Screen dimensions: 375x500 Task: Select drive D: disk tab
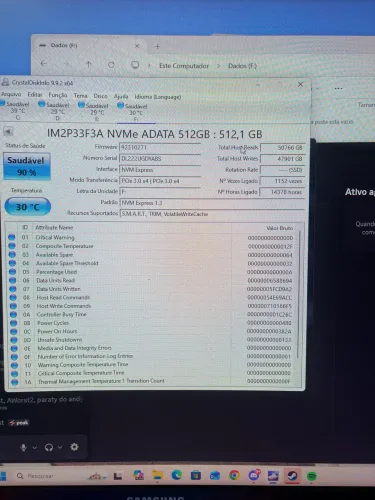(x=55, y=111)
